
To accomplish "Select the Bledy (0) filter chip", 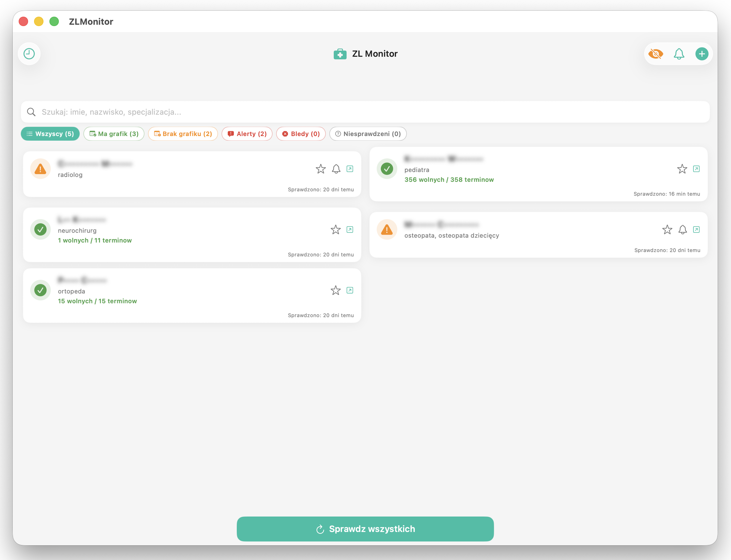I will [x=300, y=134].
